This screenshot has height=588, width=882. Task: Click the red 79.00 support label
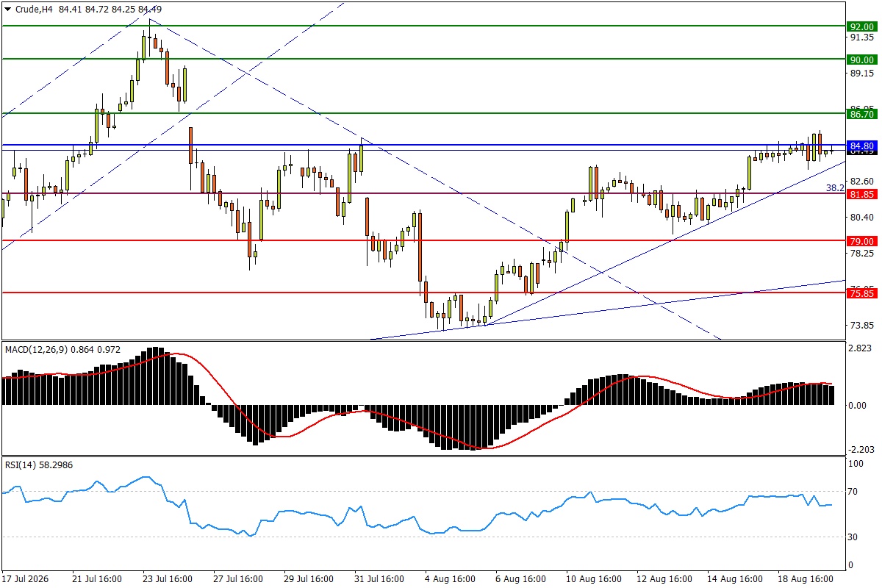click(x=861, y=241)
